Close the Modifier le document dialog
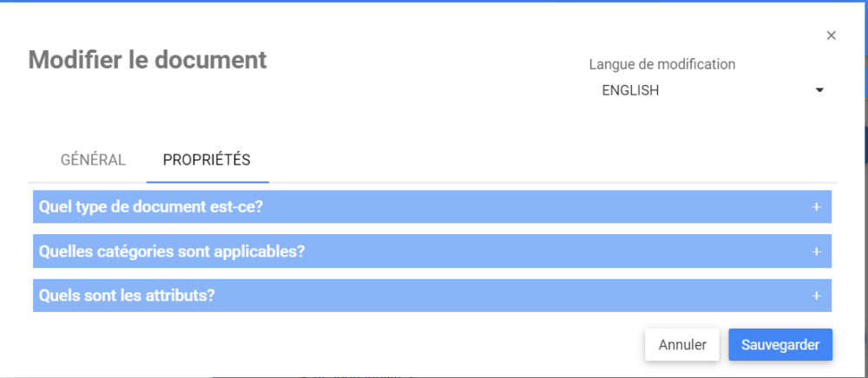This screenshot has width=868, height=378. click(x=831, y=36)
